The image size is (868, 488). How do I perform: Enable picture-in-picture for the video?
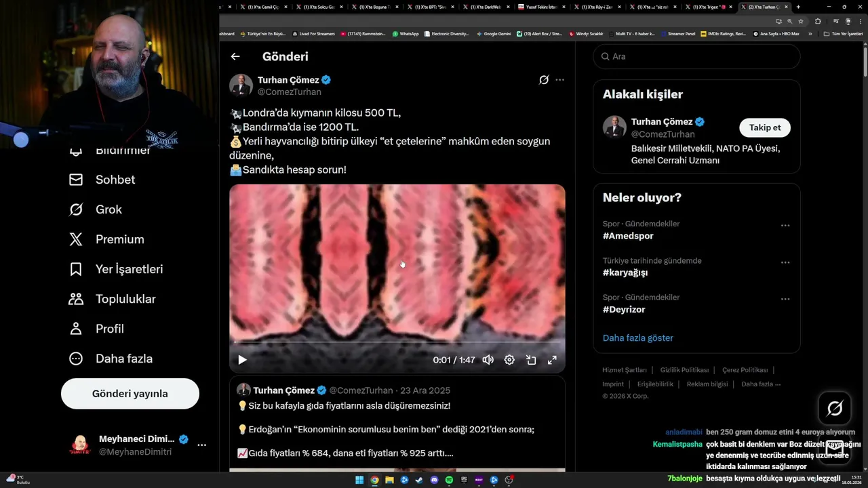point(531,360)
